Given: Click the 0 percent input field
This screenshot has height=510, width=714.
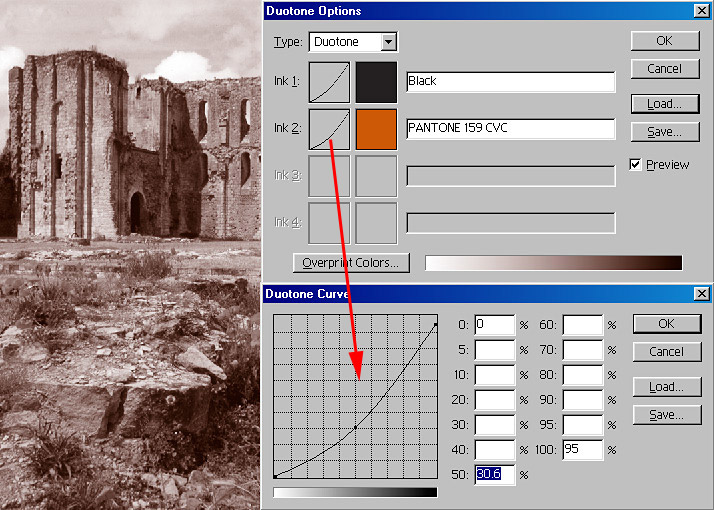Looking at the screenshot, I should pyautogui.click(x=495, y=325).
